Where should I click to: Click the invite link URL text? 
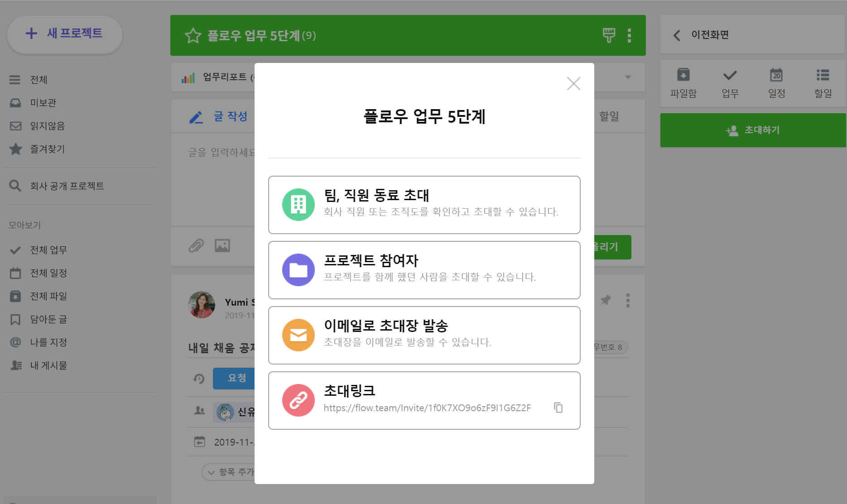(427, 408)
